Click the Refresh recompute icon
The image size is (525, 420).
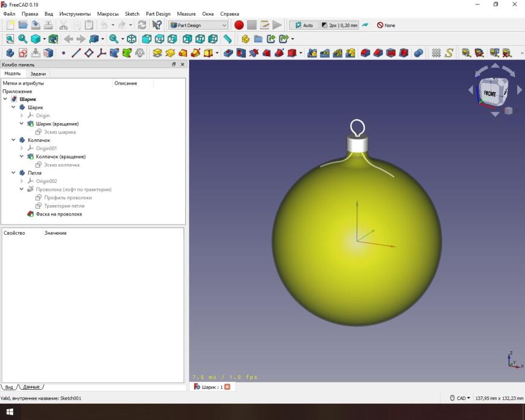point(142,25)
